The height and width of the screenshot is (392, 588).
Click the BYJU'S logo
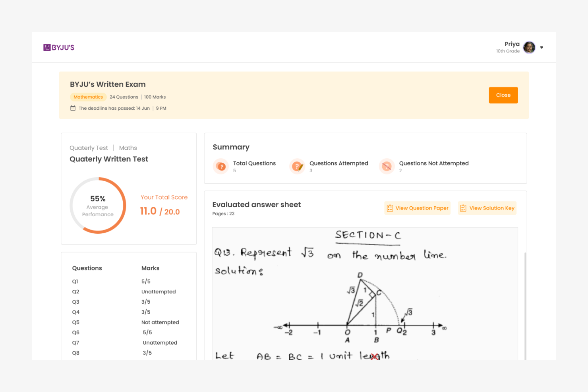(x=59, y=47)
